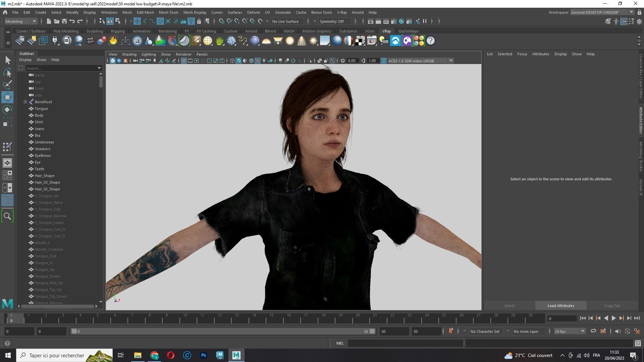The width and height of the screenshot is (644, 362).
Task: Open the Mesh Tools menu
Action: [x=168, y=12]
